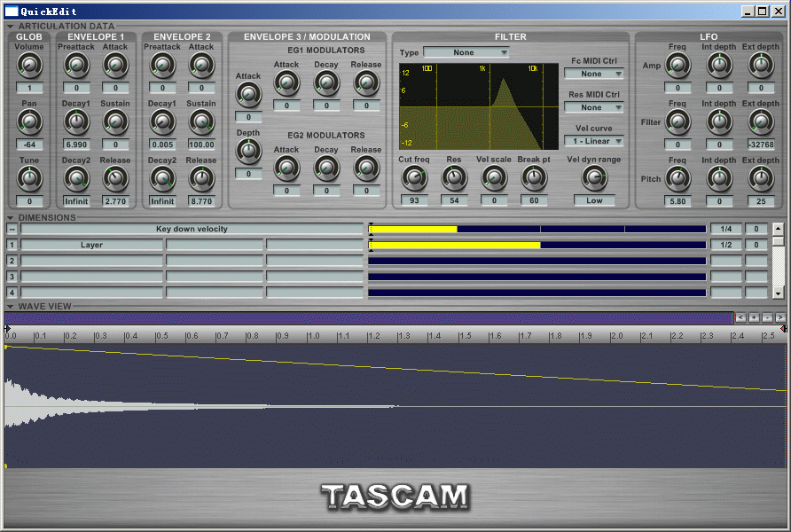Click the LFO Pitch Freq value 5.80
Viewport: 791px width, 532px height.
coord(677,201)
